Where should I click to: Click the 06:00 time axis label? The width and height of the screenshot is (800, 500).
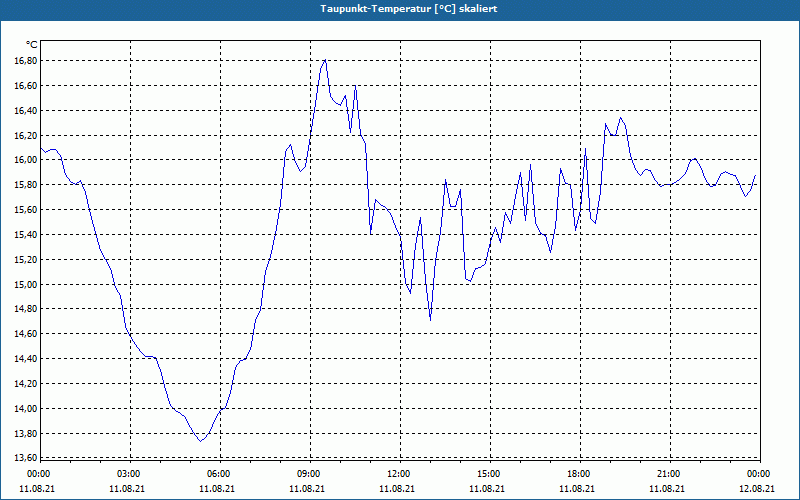click(x=217, y=474)
